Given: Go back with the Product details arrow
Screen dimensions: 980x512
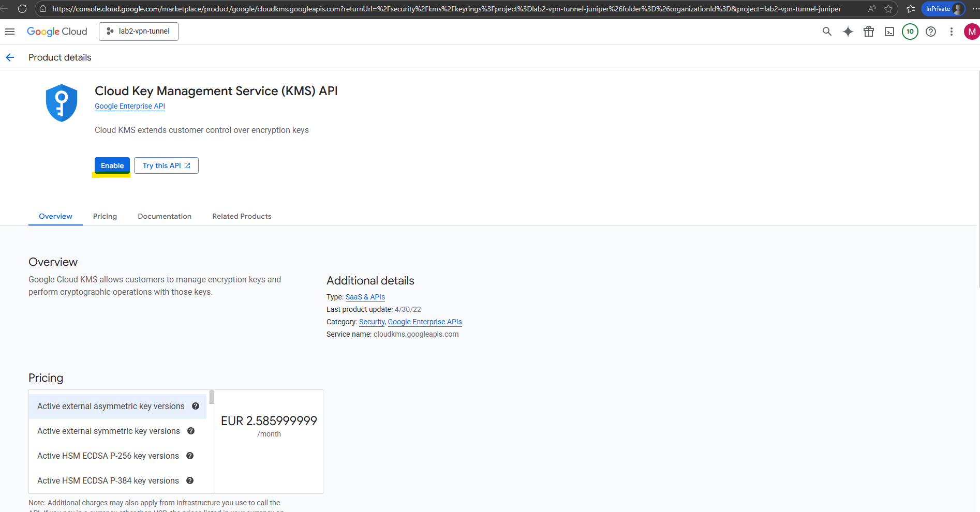Looking at the screenshot, I should click(10, 57).
